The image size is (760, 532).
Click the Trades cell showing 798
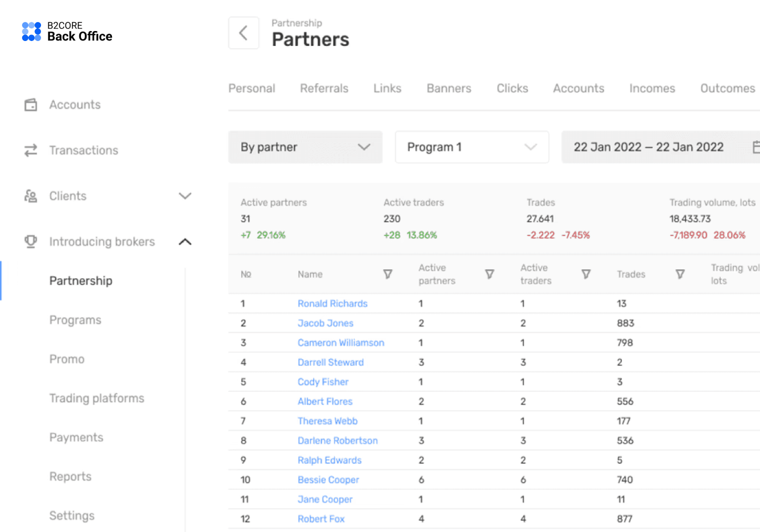pos(625,343)
